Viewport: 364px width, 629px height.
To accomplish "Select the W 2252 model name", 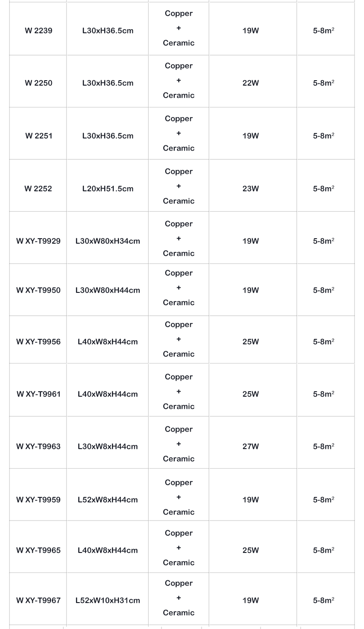I will coord(38,189).
